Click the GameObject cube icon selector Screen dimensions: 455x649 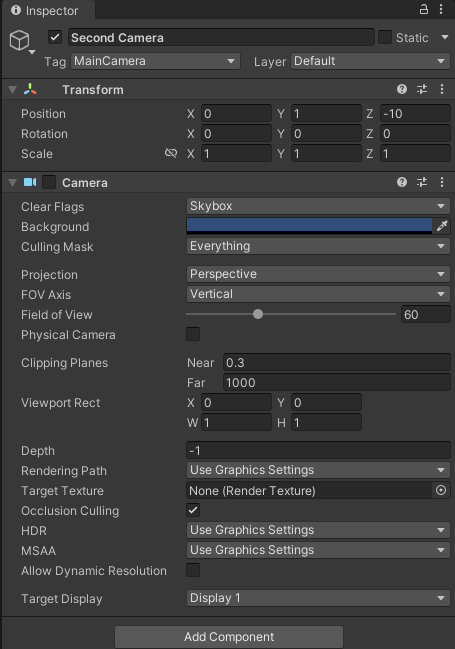20,41
